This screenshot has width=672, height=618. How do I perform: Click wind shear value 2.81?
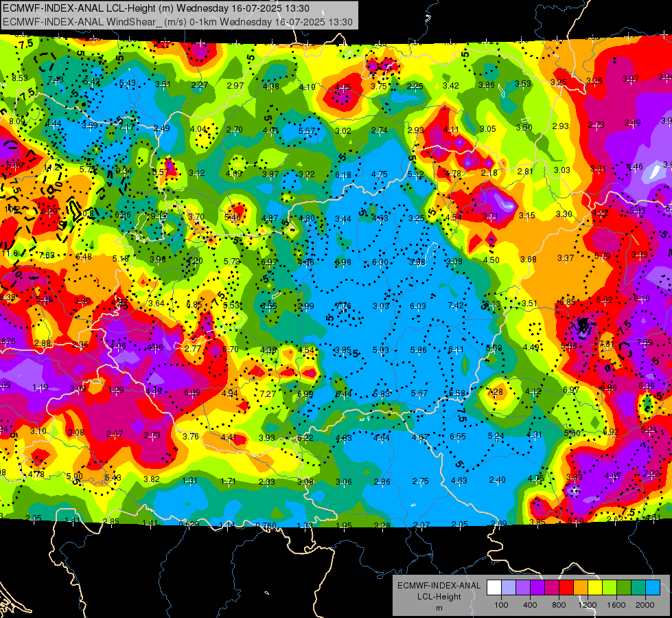tap(525, 172)
